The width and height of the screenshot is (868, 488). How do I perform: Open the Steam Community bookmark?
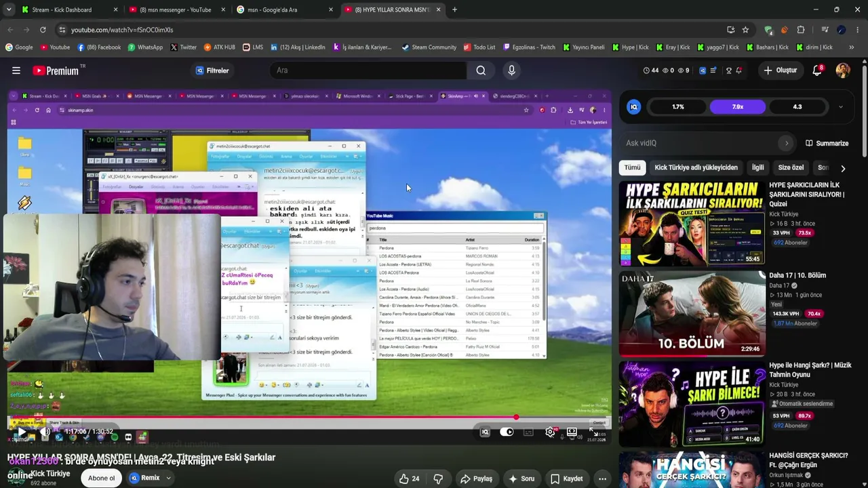click(x=429, y=47)
